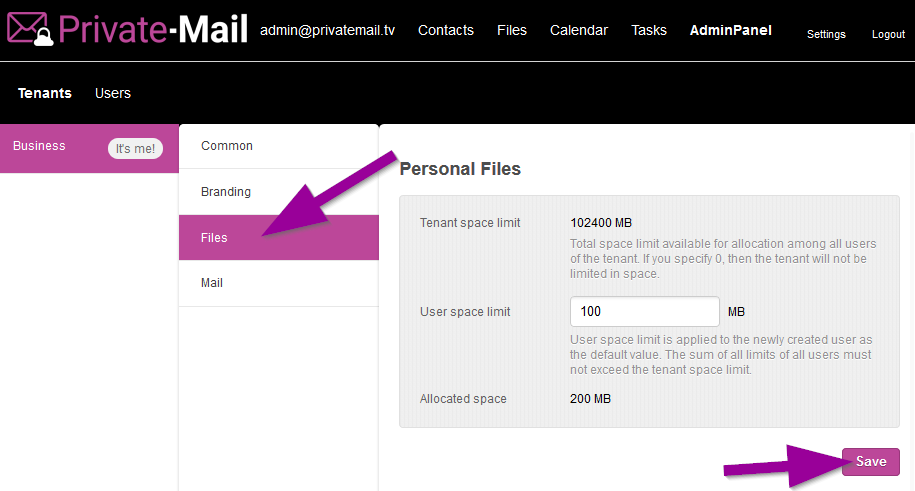Click the Private-Mail envelope lock logo icon
Viewport: 915px width, 491px height.
[30, 30]
